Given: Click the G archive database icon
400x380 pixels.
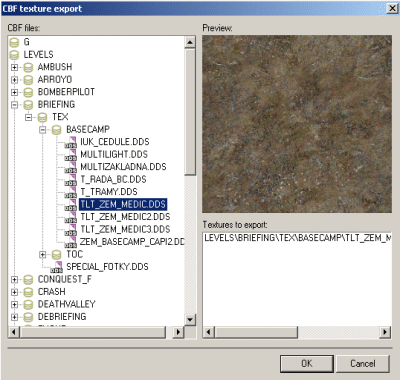Looking at the screenshot, I should 14,42.
